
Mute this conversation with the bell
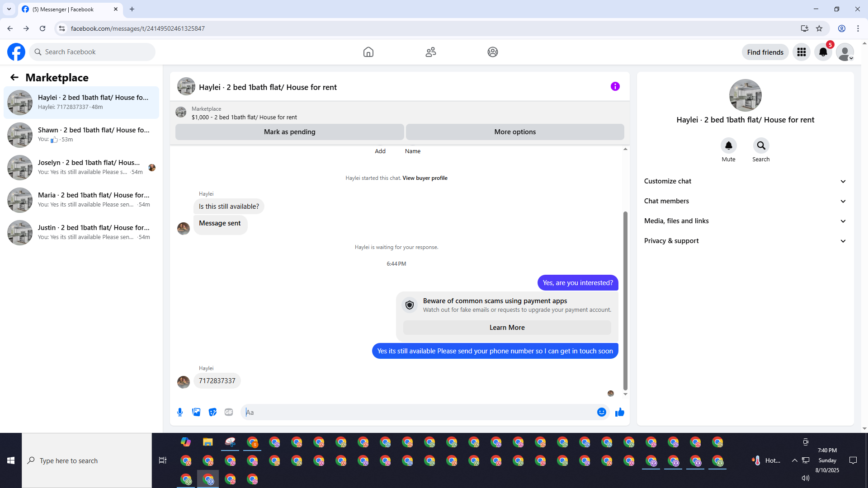[728, 145]
